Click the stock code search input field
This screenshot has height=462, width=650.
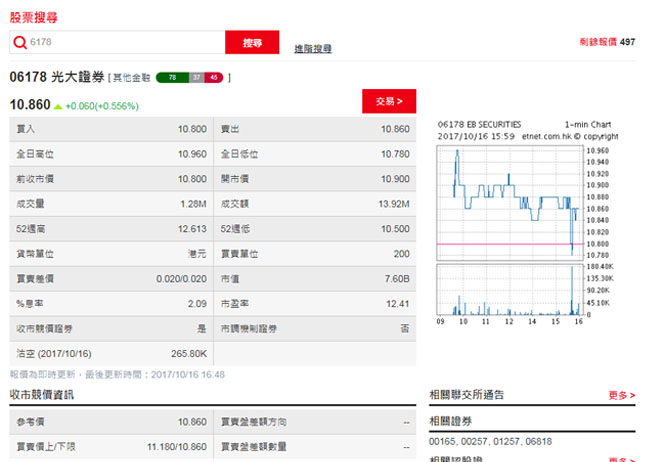tap(117, 42)
